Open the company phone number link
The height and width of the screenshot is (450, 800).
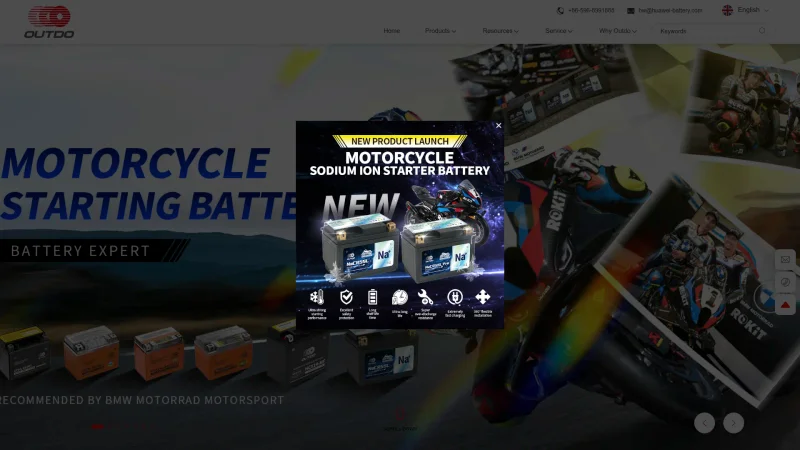click(x=591, y=11)
